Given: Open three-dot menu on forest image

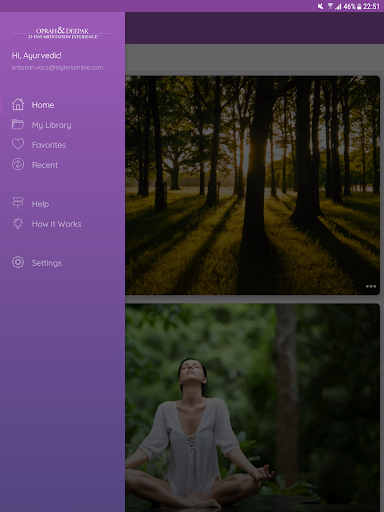Looking at the screenshot, I should pos(371,286).
